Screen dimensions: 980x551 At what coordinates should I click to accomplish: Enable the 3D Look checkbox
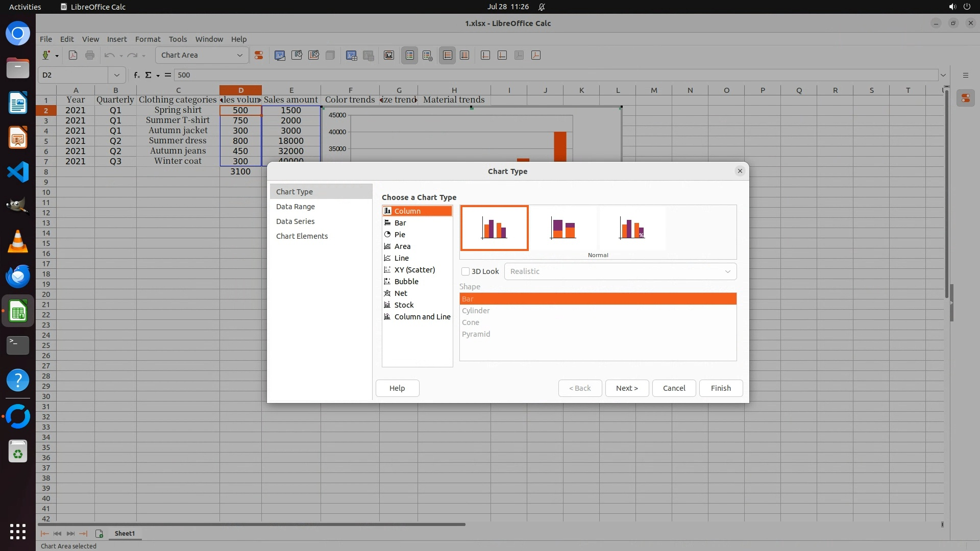[465, 271]
